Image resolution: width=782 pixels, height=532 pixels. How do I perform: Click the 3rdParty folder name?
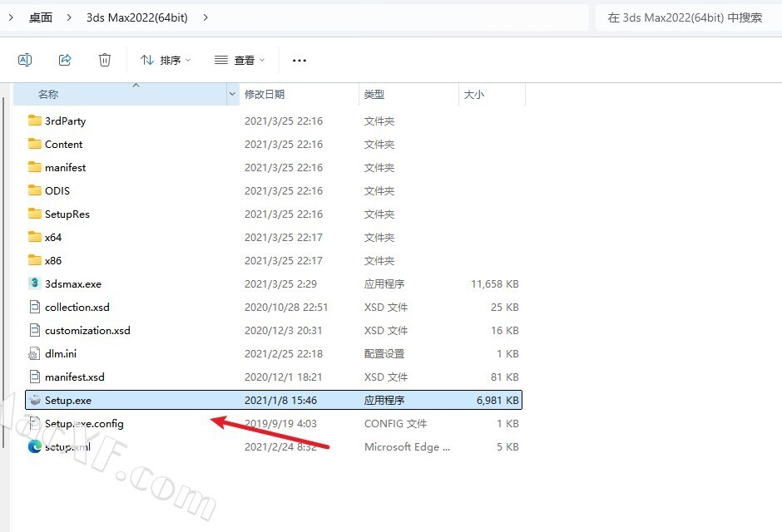pos(66,121)
